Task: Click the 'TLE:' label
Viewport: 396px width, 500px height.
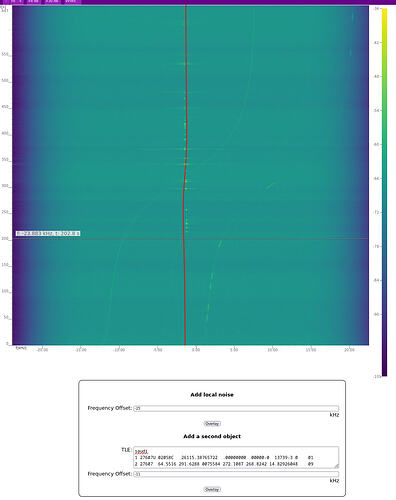Action: (x=126, y=450)
